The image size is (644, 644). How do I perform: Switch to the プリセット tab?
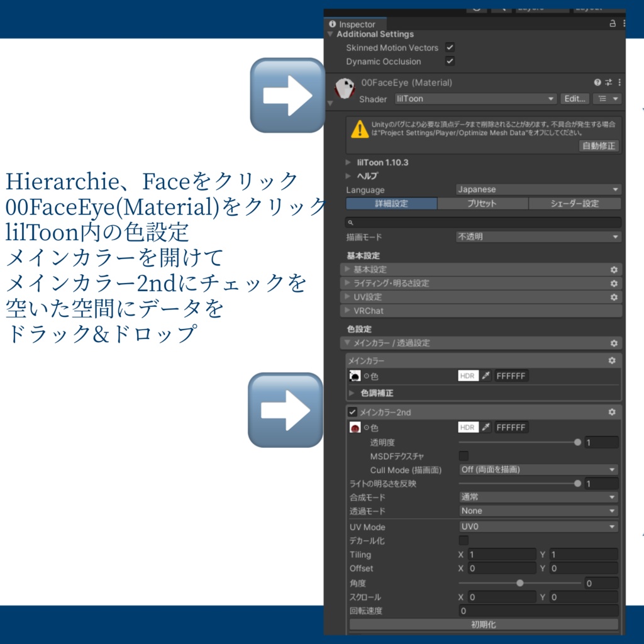tap(482, 203)
